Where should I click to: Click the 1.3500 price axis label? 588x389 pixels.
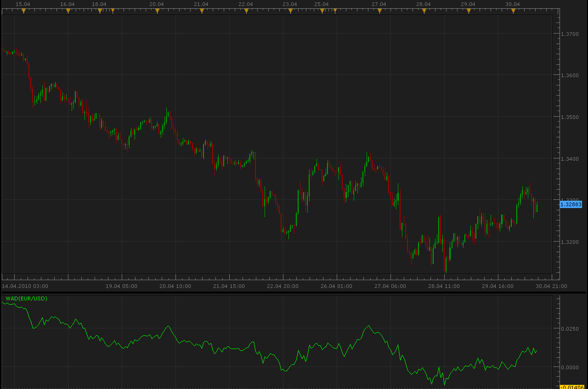pyautogui.click(x=570, y=117)
